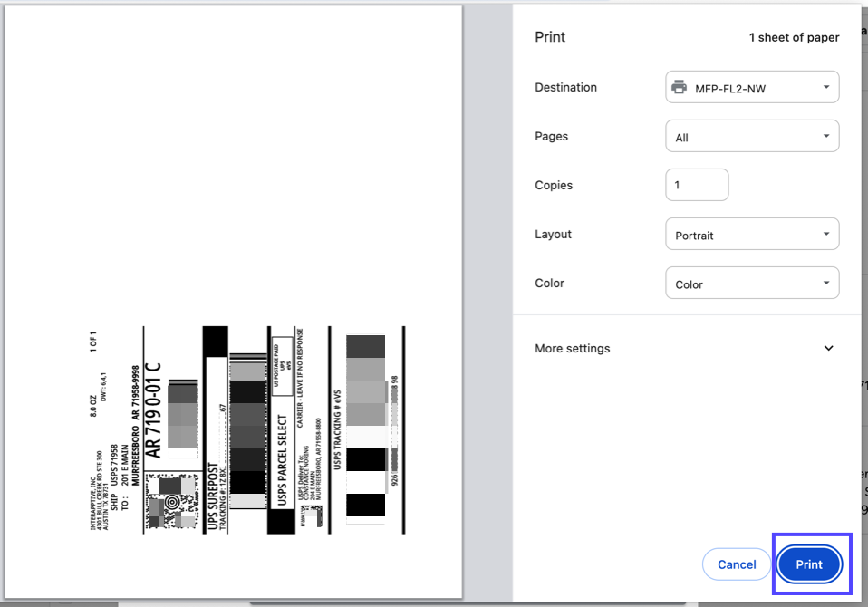
Task: Click the 'UPS SUREPOST' text in preview
Action: [213, 496]
